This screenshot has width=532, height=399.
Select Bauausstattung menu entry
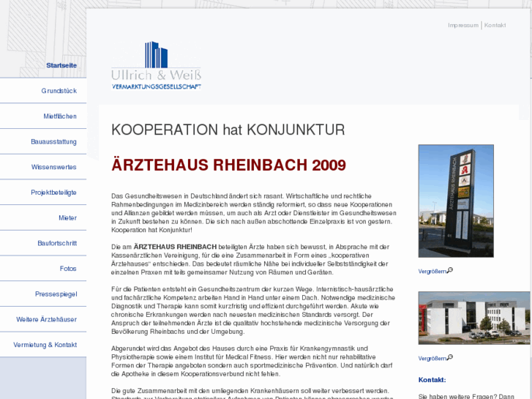pos(53,141)
